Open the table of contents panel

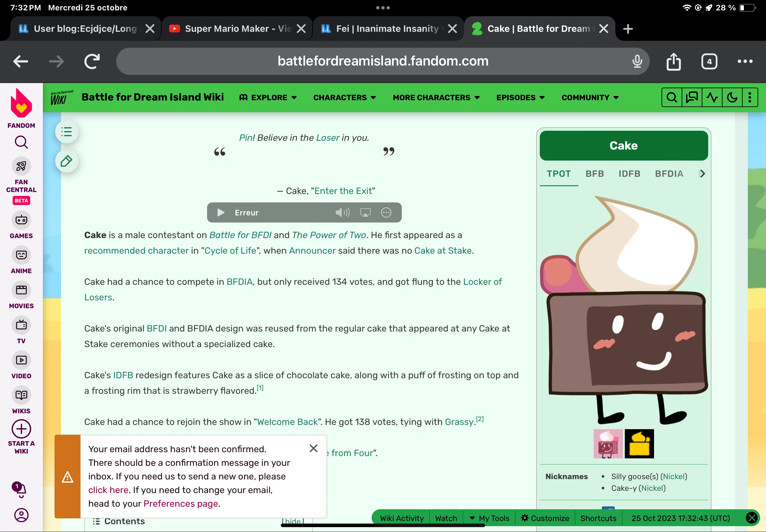66,132
